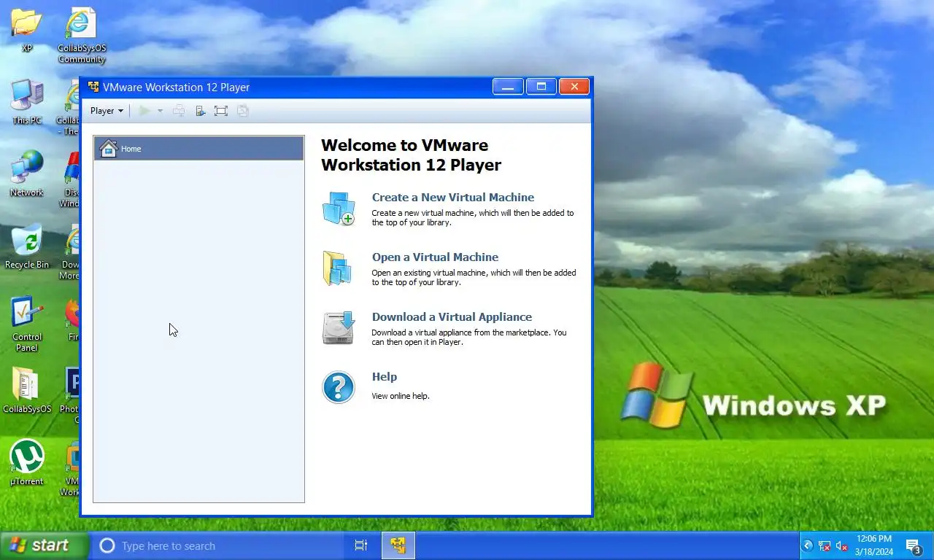Image resolution: width=934 pixels, height=560 pixels.
Task: Click the Open a Virtual Machine folder icon
Action: click(x=338, y=268)
